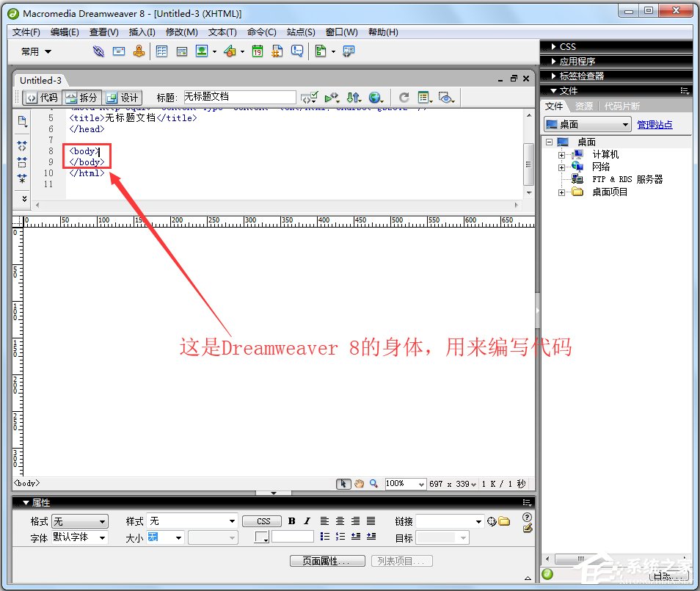Toggle italic formatting
Viewport: 700px width, 591px height.
(x=306, y=521)
